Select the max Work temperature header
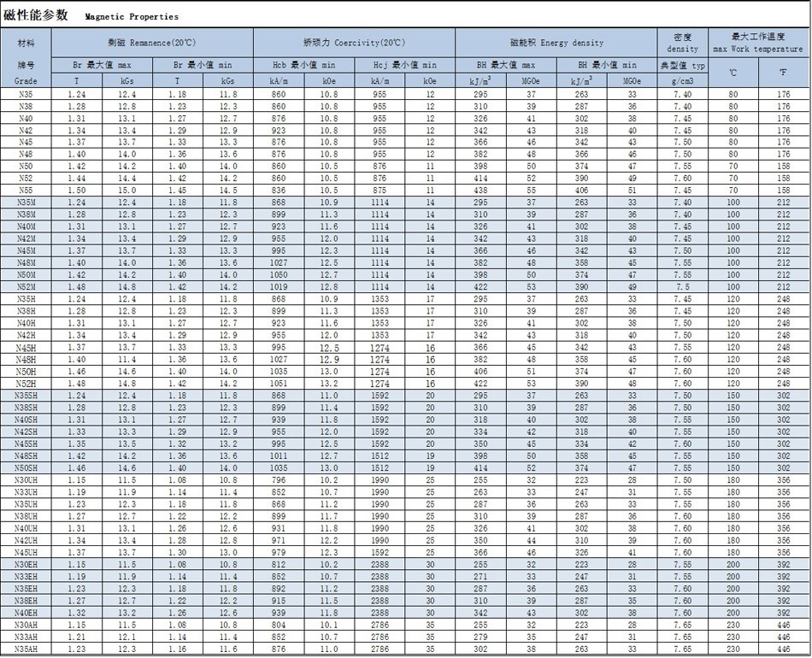Image resolution: width=812 pixels, height=658 pixels. click(x=758, y=43)
